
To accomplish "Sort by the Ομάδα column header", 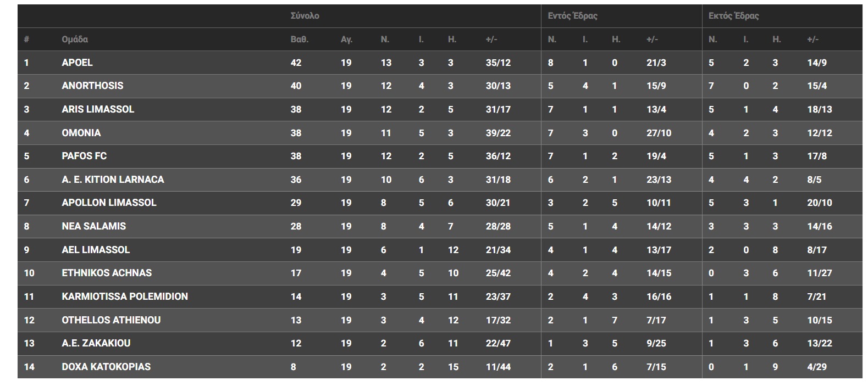I will 75,40.
